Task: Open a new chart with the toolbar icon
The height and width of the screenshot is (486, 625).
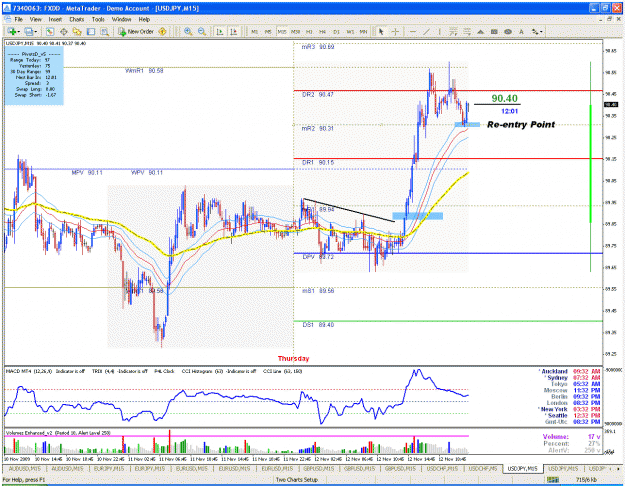Action: coord(11,31)
